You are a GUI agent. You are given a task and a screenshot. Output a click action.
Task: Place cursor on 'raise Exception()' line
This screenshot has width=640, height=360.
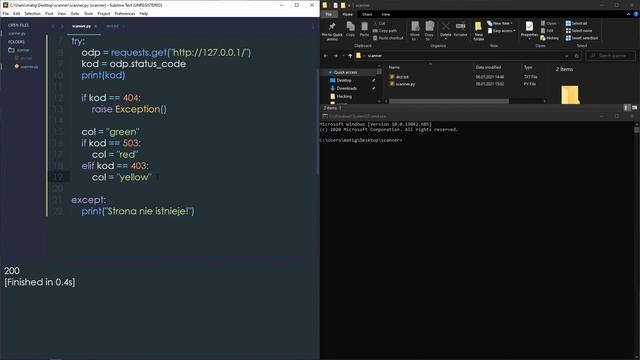[x=129, y=109]
